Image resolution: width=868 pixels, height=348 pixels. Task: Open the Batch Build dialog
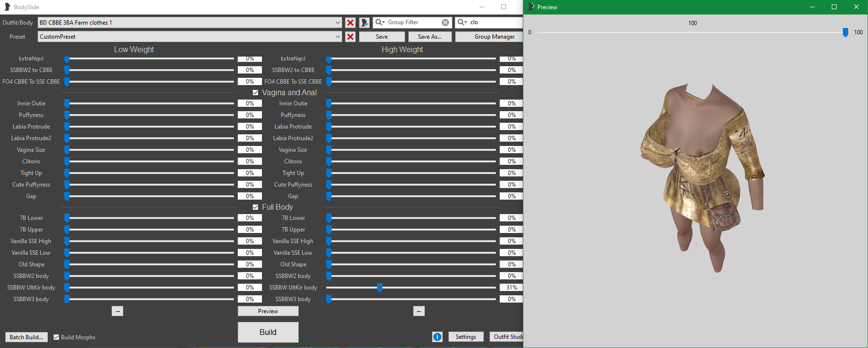click(x=27, y=337)
